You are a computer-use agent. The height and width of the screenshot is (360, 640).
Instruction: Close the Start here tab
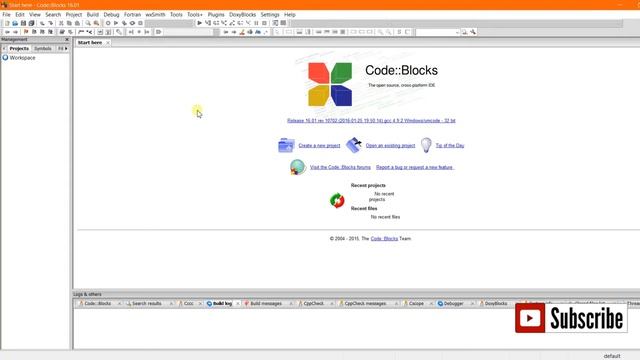[108, 42]
